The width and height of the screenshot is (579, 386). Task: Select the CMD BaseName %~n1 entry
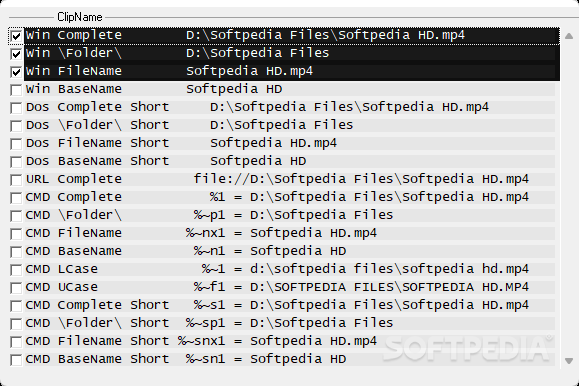pyautogui.click(x=290, y=251)
